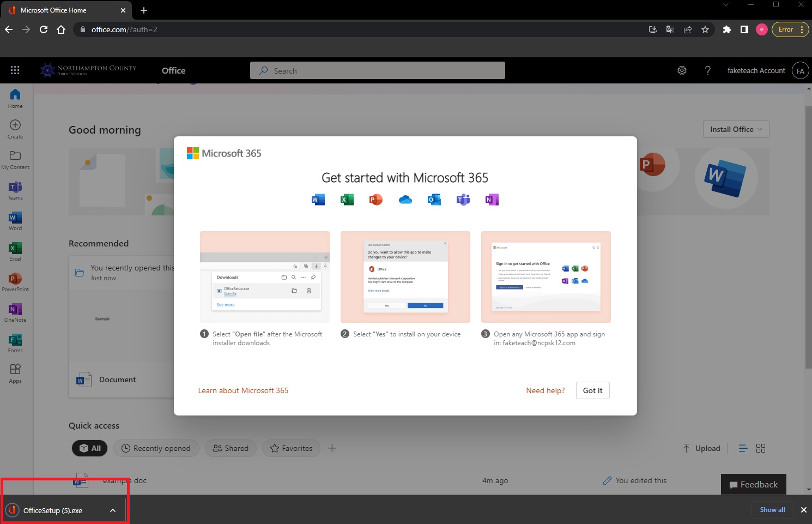Select the Favorites filter
Image resolution: width=812 pixels, height=524 pixels.
pyautogui.click(x=292, y=448)
